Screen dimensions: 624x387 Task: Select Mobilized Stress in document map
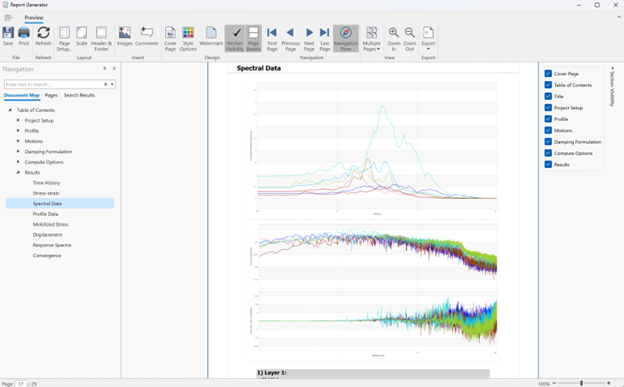pos(50,224)
